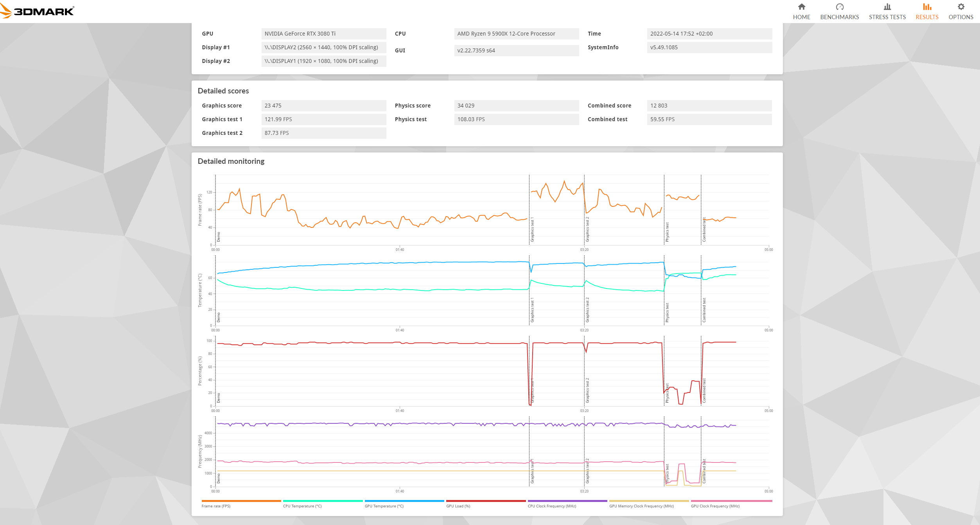Image resolution: width=980 pixels, height=525 pixels.
Task: Click GPU Clock Frequency pink legend
Action: (x=715, y=506)
